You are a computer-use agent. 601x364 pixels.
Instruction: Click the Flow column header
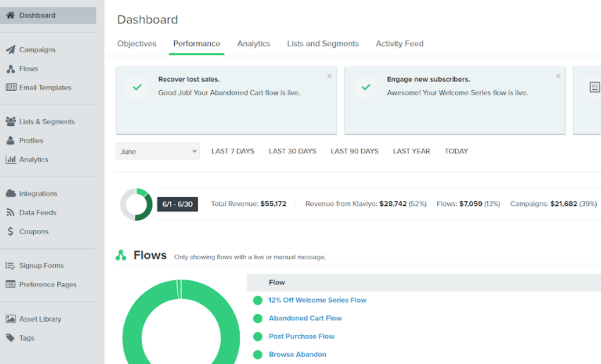pos(277,282)
